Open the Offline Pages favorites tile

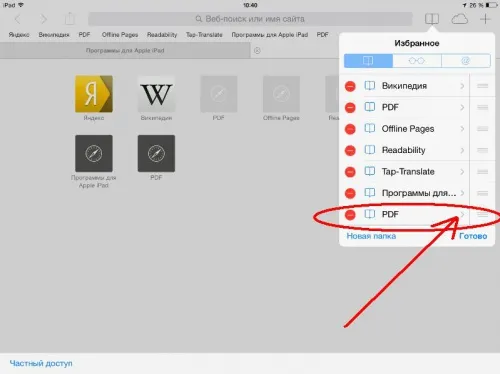click(281, 94)
